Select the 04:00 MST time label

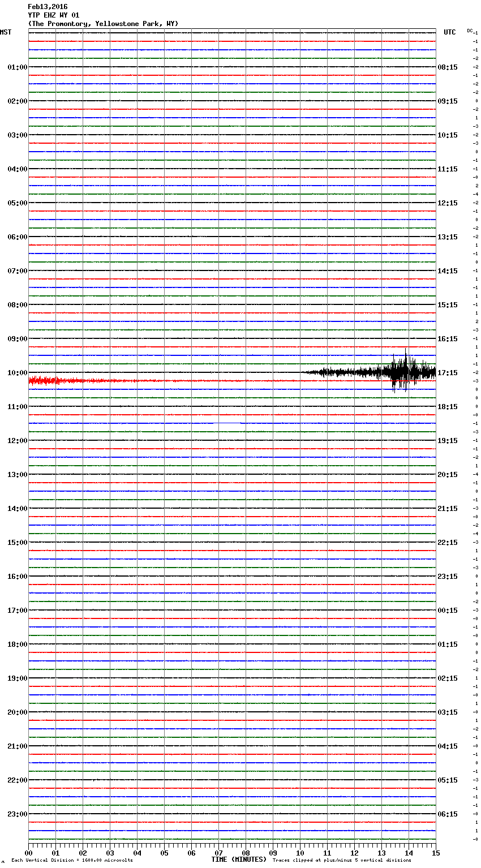pyautogui.click(x=17, y=169)
